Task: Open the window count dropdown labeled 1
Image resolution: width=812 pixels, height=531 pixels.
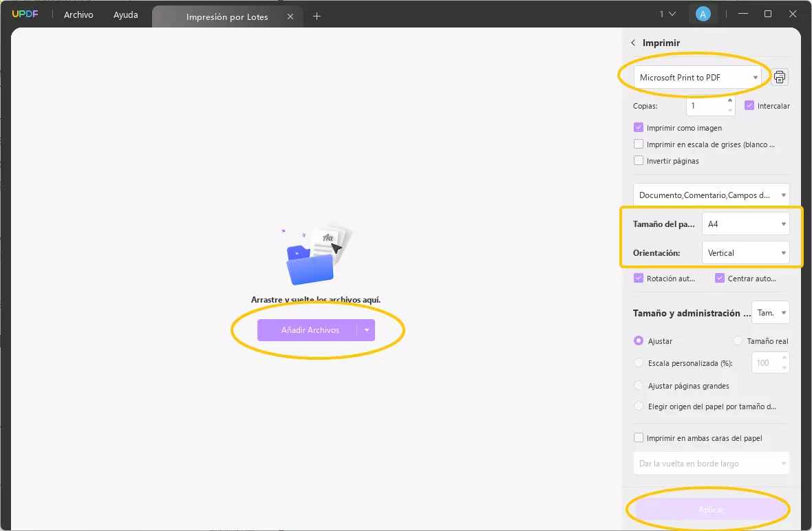Action: click(667, 14)
